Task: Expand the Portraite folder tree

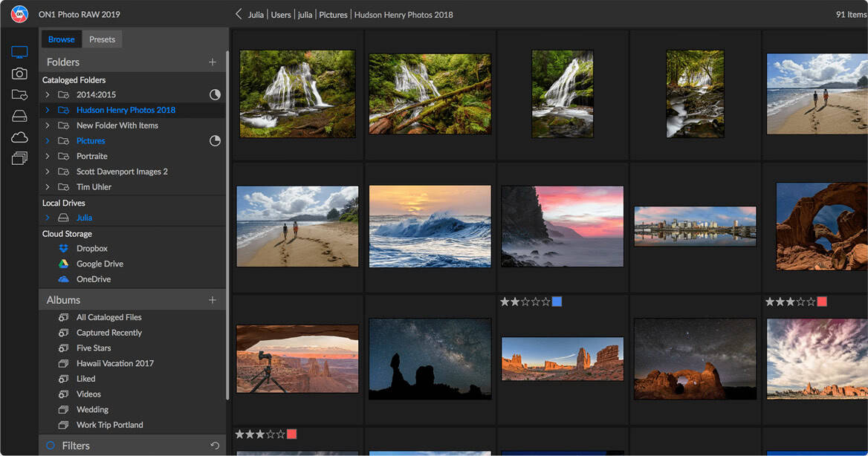Action: [x=48, y=157]
